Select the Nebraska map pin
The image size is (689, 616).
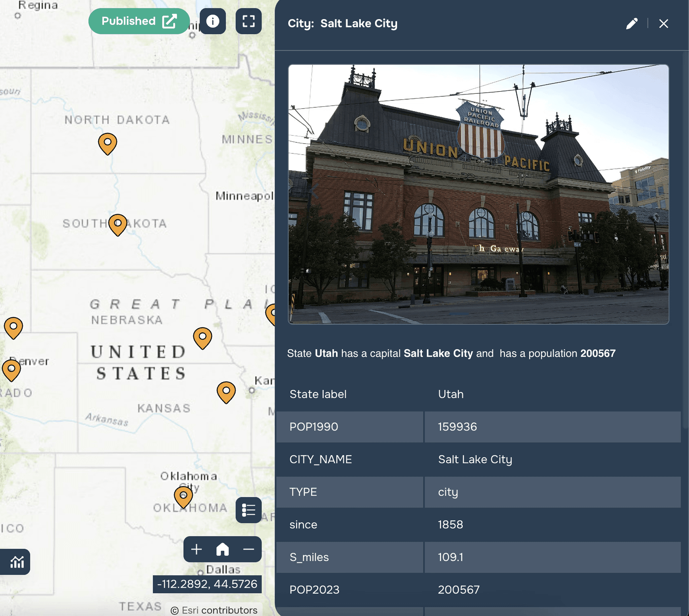203,338
